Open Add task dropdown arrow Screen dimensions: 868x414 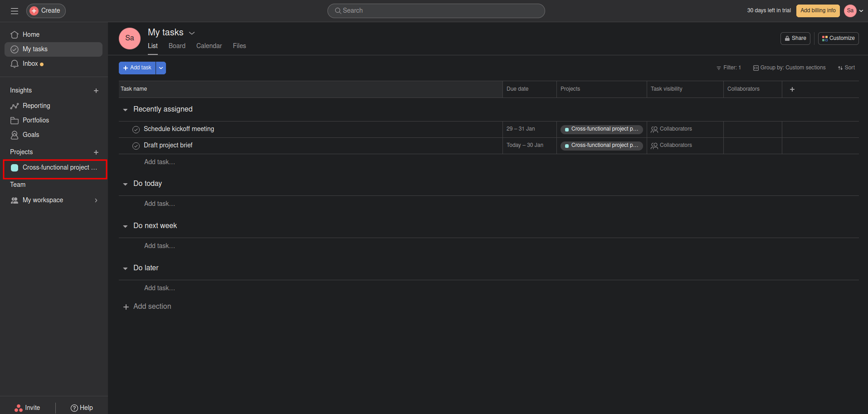pyautogui.click(x=161, y=68)
